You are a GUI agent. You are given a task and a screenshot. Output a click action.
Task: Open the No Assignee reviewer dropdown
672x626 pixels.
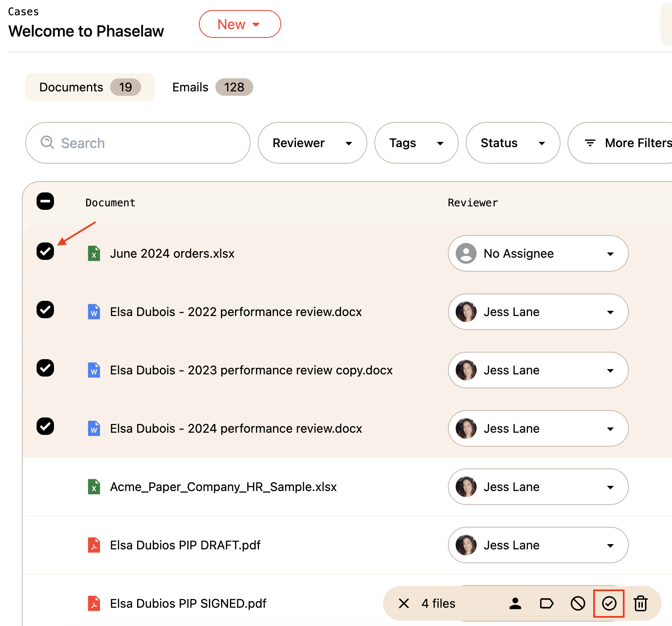click(538, 253)
